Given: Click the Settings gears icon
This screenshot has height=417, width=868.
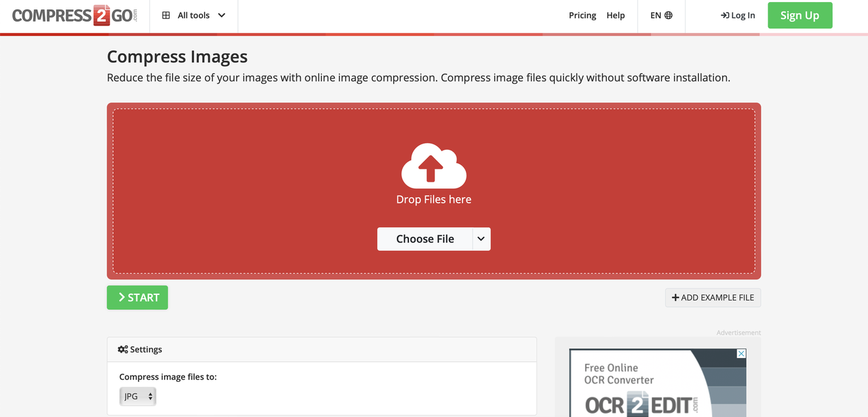Looking at the screenshot, I should pos(123,349).
